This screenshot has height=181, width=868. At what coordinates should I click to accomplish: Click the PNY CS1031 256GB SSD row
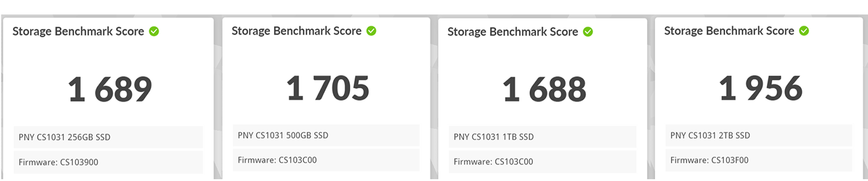tap(108, 137)
